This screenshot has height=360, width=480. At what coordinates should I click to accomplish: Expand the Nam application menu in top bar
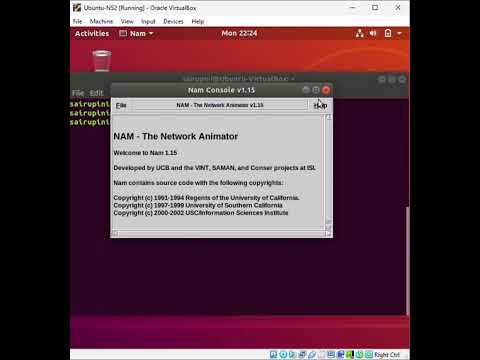(x=137, y=34)
